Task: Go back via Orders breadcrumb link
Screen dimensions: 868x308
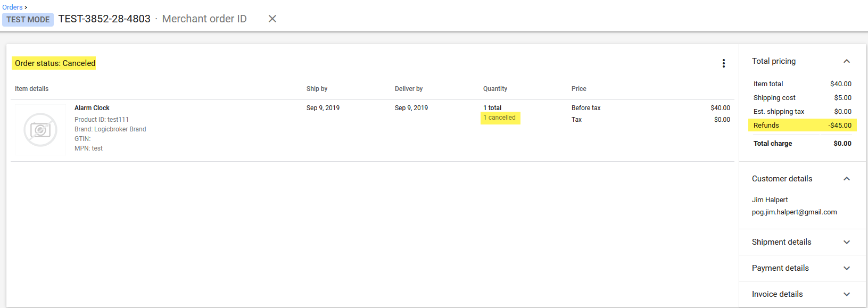Action: [x=12, y=7]
